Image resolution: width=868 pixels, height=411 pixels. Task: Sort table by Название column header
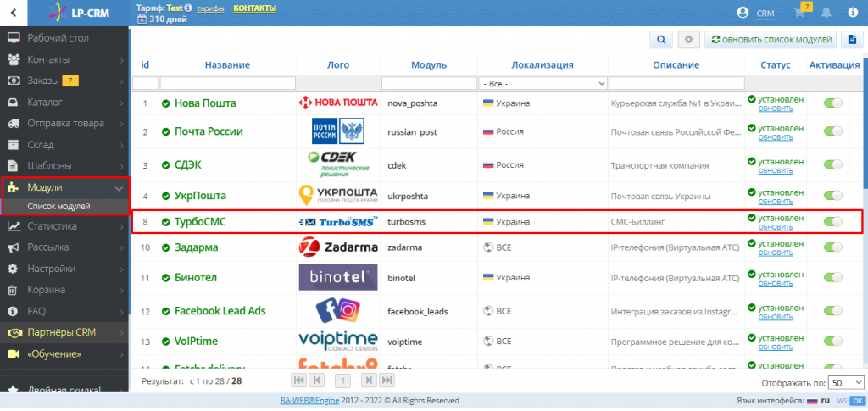click(x=227, y=64)
